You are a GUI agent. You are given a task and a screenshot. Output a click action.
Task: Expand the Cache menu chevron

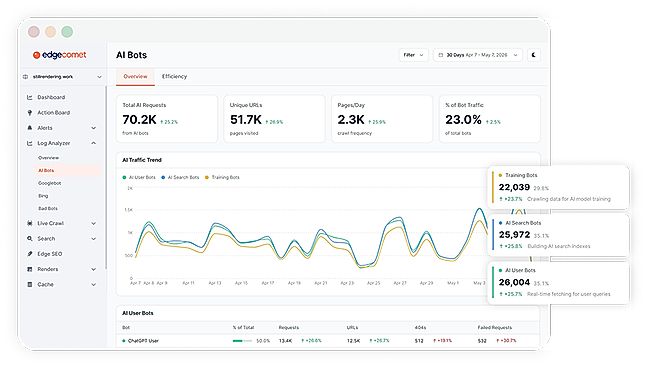pyautogui.click(x=94, y=284)
